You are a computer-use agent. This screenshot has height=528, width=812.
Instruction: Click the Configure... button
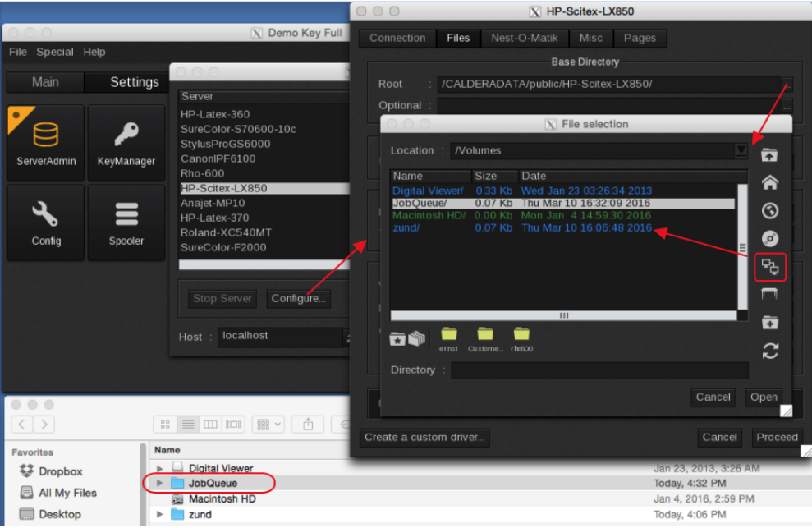[297, 298]
